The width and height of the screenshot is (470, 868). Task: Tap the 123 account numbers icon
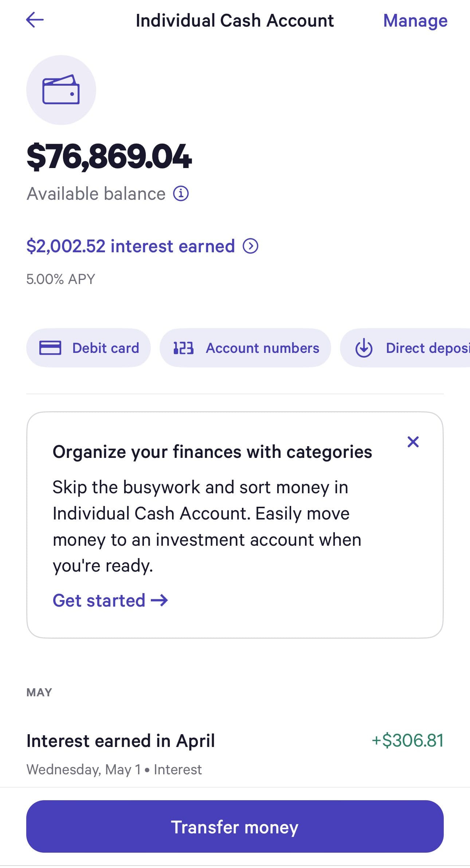(183, 348)
